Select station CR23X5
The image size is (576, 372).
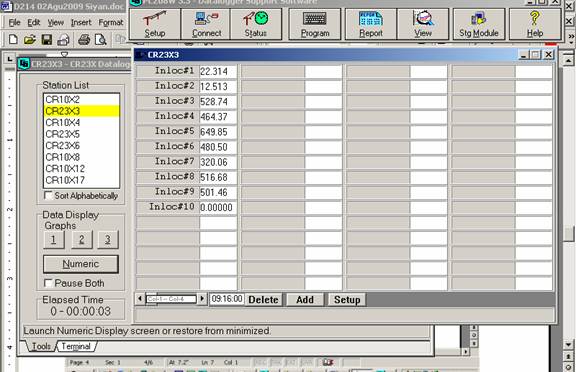pyautogui.click(x=81, y=134)
